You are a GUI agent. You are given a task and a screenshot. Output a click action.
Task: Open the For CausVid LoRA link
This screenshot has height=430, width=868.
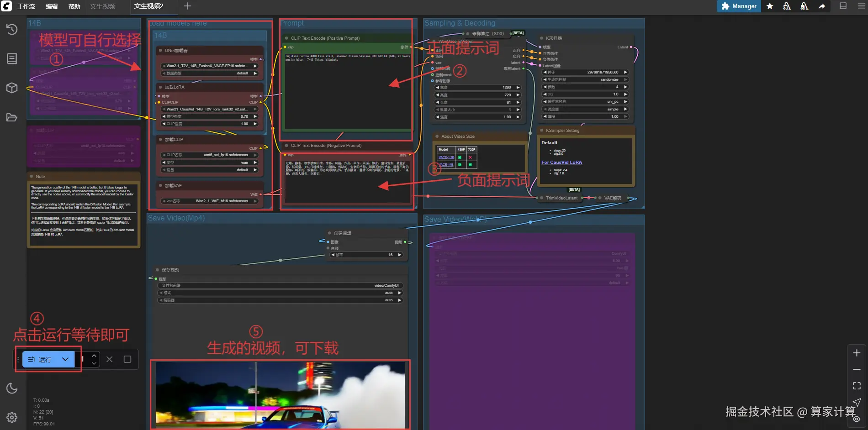pos(561,163)
